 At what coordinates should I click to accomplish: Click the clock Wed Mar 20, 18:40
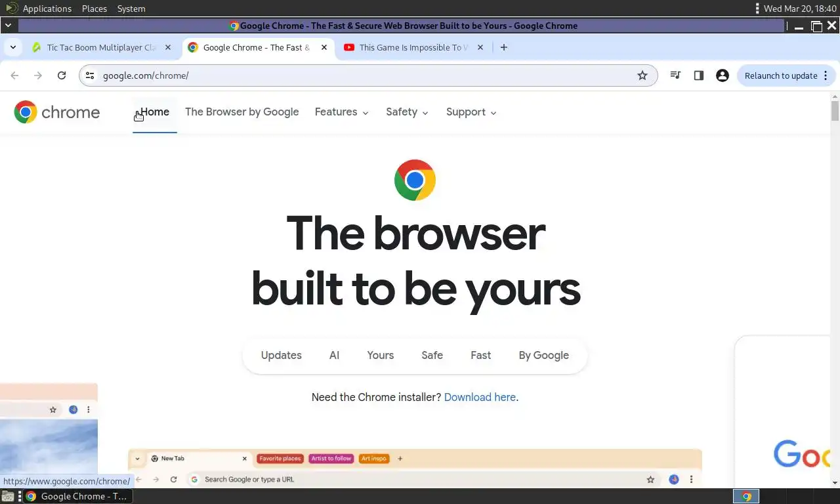(x=800, y=9)
